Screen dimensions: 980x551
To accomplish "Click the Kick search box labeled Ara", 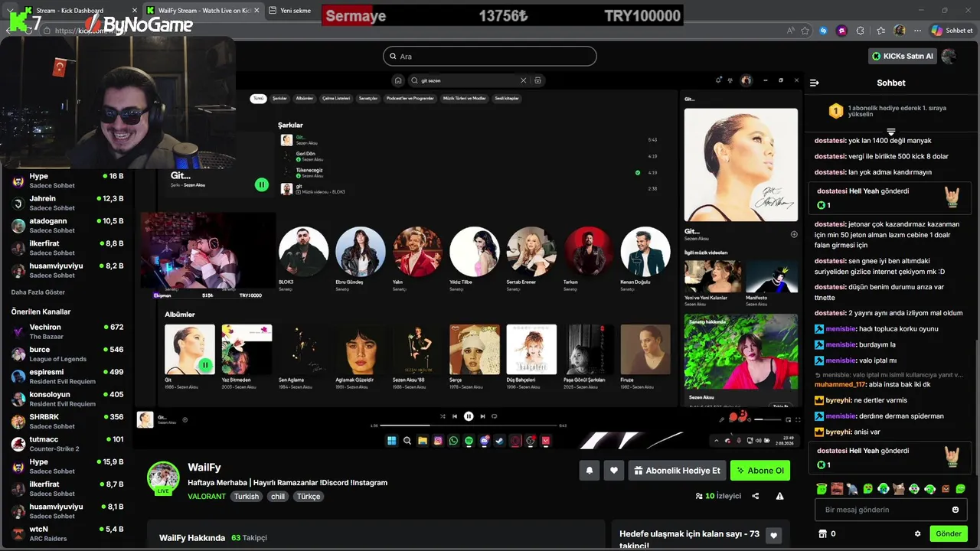I will 490,56.
